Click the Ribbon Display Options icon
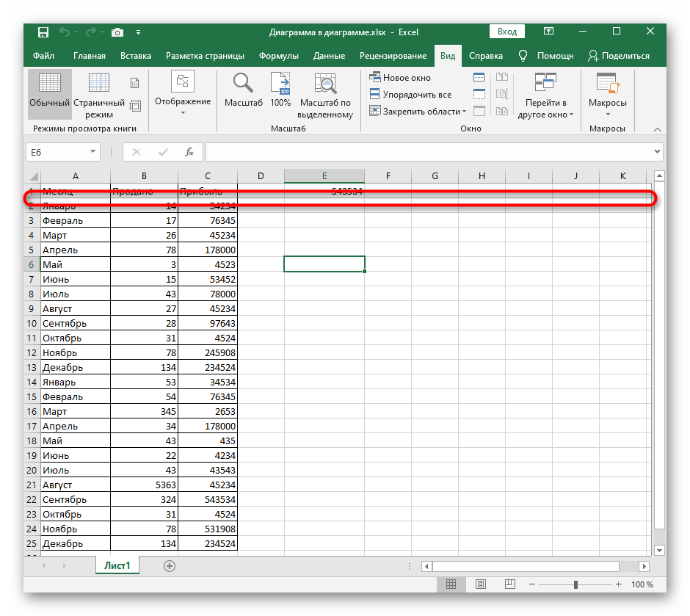This screenshot has width=690, height=616. tap(548, 32)
